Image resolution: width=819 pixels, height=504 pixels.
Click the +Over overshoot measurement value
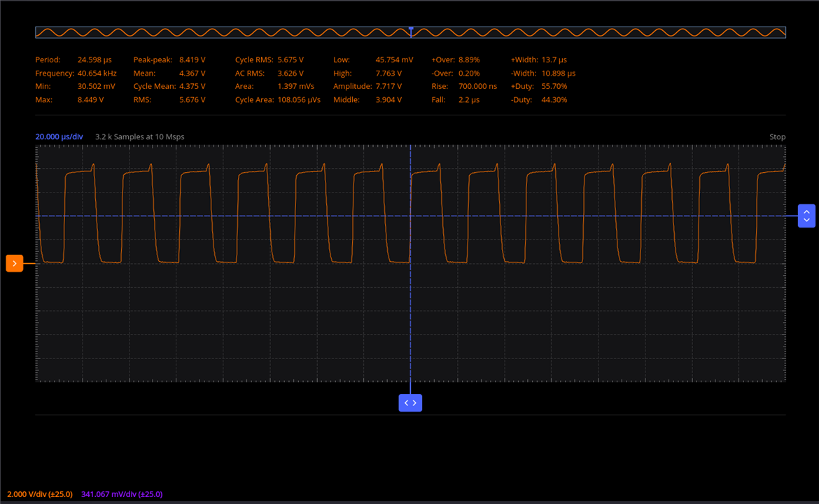(x=469, y=60)
